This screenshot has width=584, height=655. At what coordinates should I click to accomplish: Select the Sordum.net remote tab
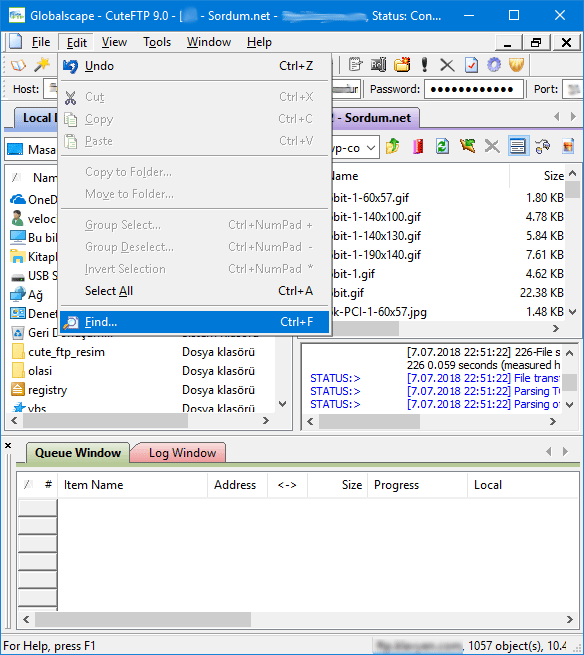tap(376, 118)
